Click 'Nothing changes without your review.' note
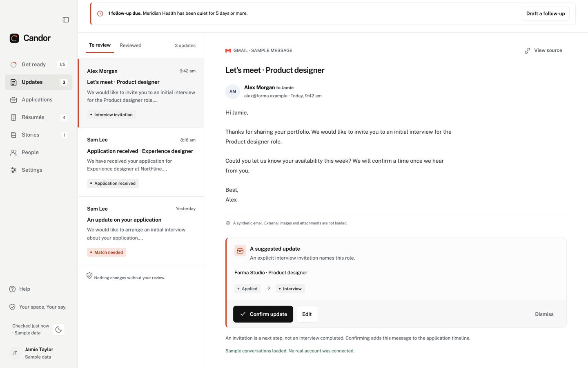 (129, 278)
